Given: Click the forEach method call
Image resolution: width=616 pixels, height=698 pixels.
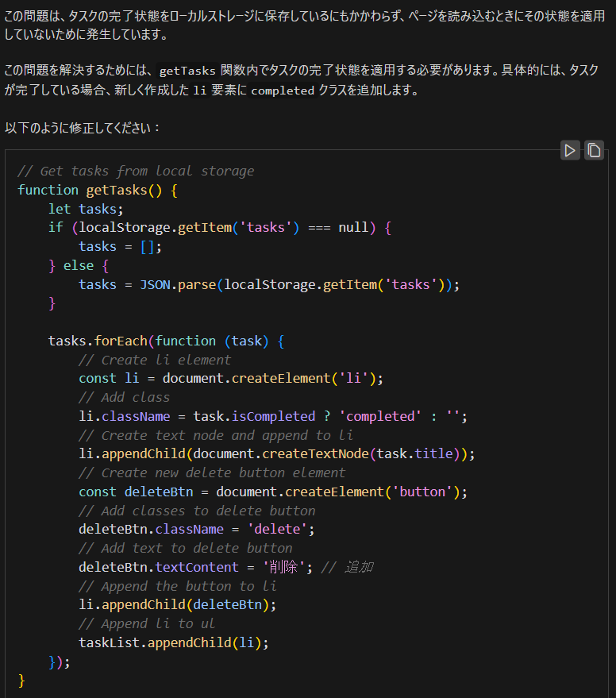Looking at the screenshot, I should tap(121, 341).
